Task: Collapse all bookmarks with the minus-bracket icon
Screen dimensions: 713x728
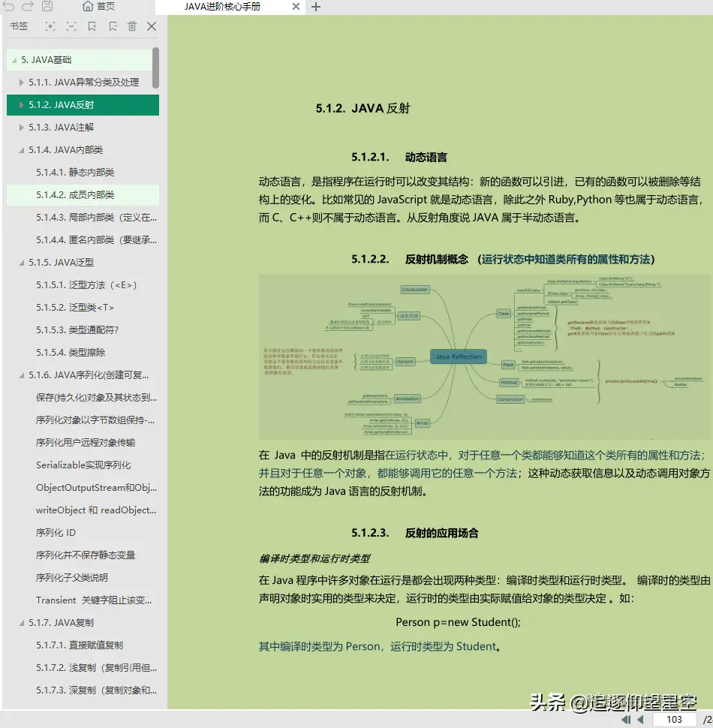Action: point(71,26)
